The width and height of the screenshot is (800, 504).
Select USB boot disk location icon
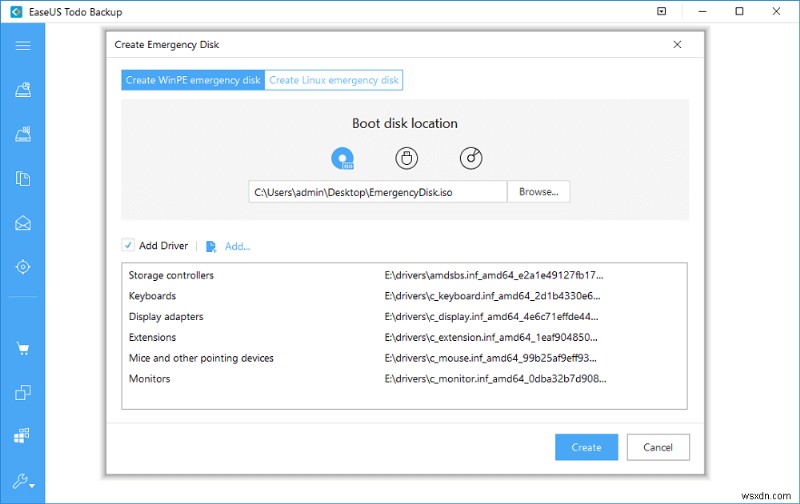tap(407, 158)
